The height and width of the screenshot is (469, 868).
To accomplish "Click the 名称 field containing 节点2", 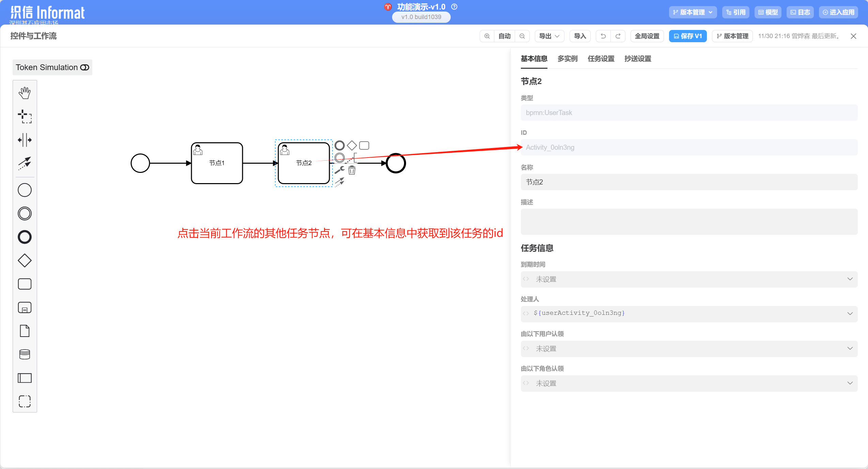I will click(x=689, y=182).
